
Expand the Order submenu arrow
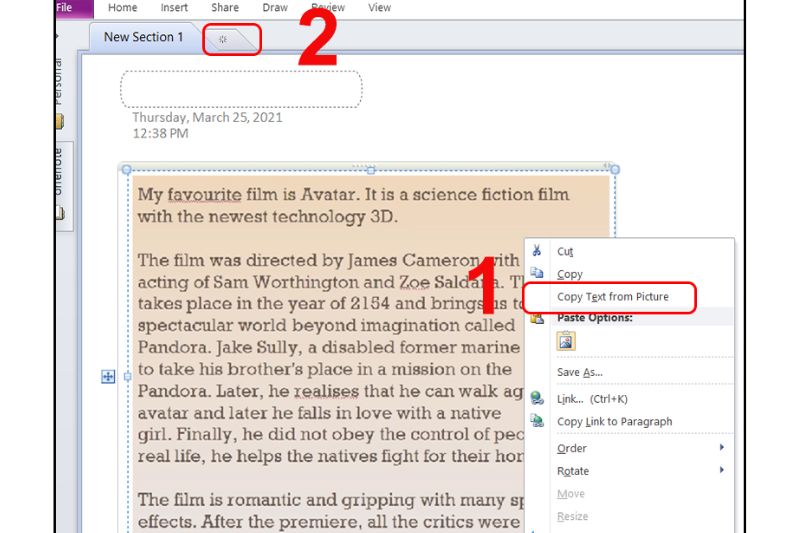[x=722, y=448]
